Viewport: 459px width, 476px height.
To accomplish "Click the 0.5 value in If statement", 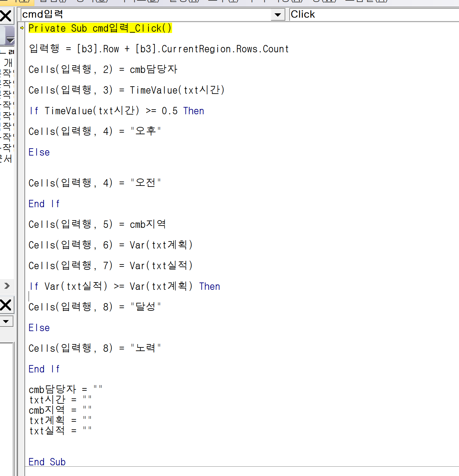I will pos(169,111).
